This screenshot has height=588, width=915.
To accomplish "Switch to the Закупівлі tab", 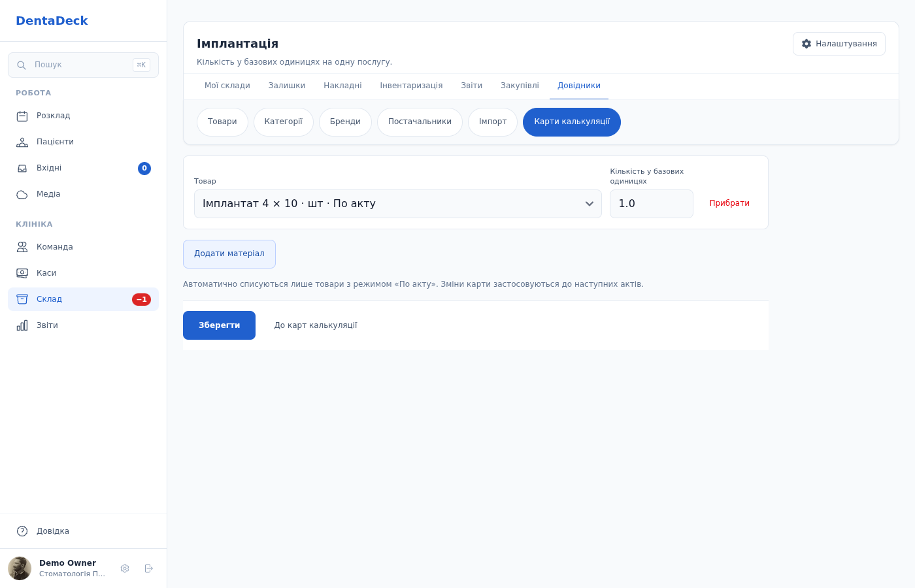I will coord(520,86).
